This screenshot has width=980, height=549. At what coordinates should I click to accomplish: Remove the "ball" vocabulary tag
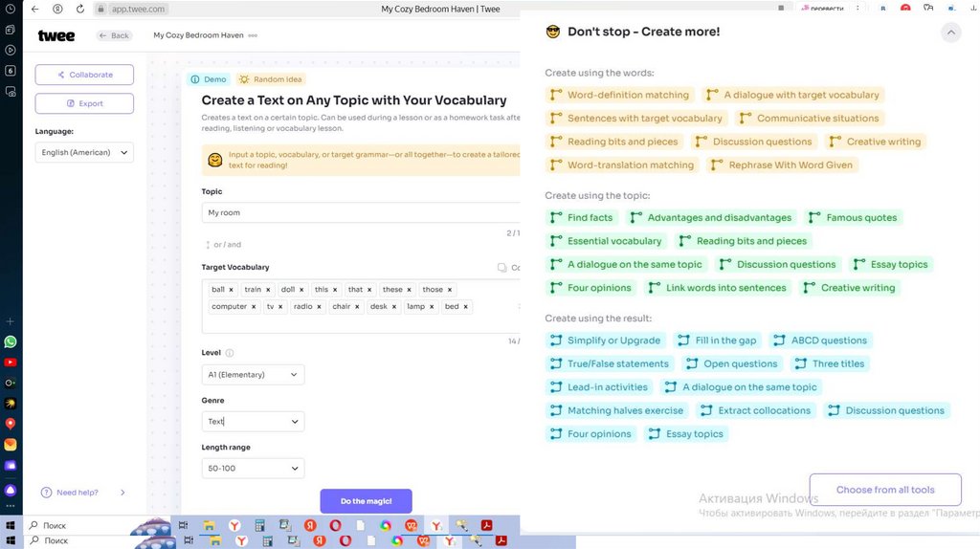231,290
